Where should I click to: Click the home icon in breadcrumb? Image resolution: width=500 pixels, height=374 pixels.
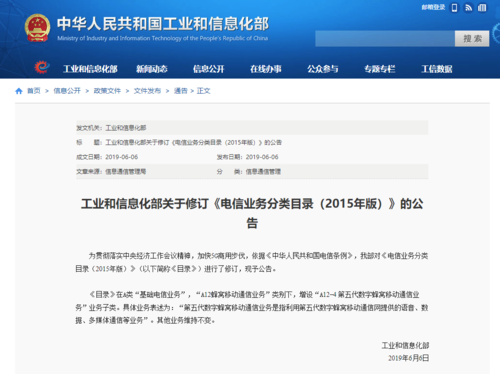point(19,91)
